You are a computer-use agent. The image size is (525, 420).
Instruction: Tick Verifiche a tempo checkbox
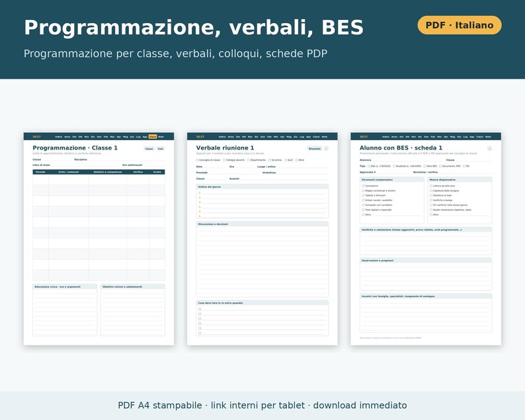pos(431,200)
